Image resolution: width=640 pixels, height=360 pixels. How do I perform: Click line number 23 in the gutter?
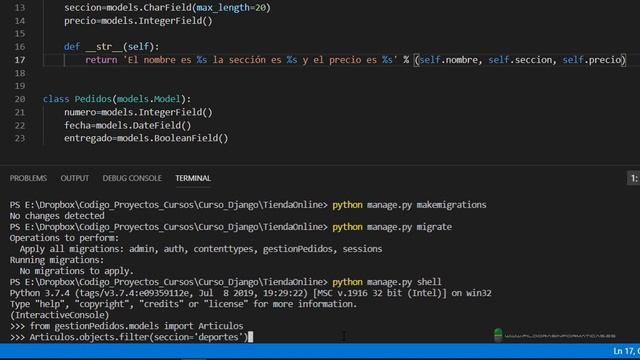tap(20, 138)
